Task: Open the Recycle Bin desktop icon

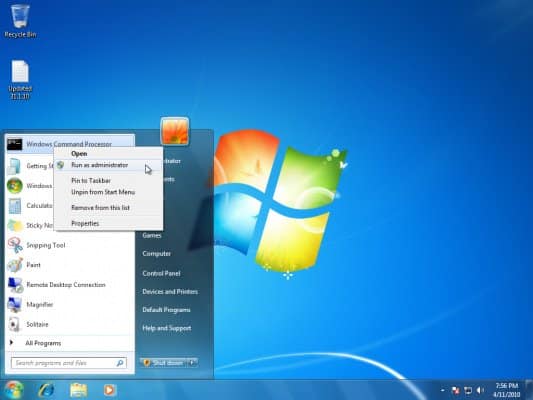Action: click(20, 20)
